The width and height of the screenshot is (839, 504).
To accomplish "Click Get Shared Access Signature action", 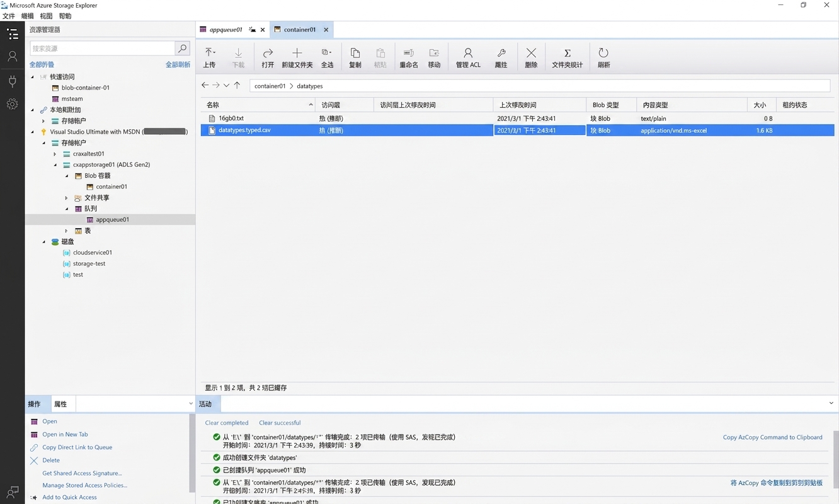I will (82, 473).
